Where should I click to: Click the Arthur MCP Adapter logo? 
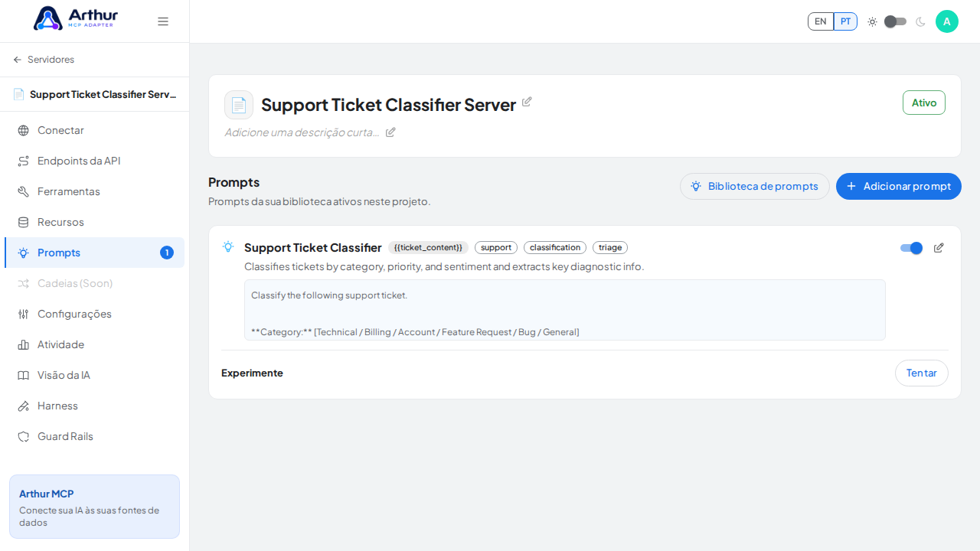click(75, 18)
